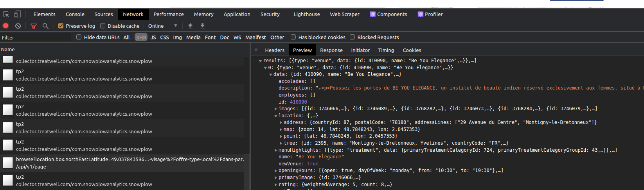This screenshot has width=644, height=190.
Task: Toggle the device toolbar icon
Action: [17, 14]
